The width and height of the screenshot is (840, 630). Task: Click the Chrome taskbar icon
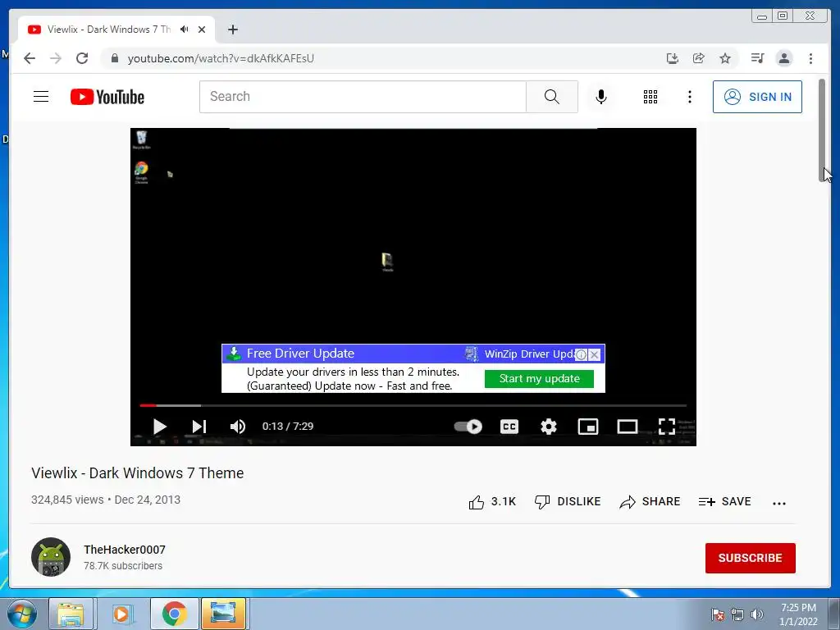click(x=174, y=614)
